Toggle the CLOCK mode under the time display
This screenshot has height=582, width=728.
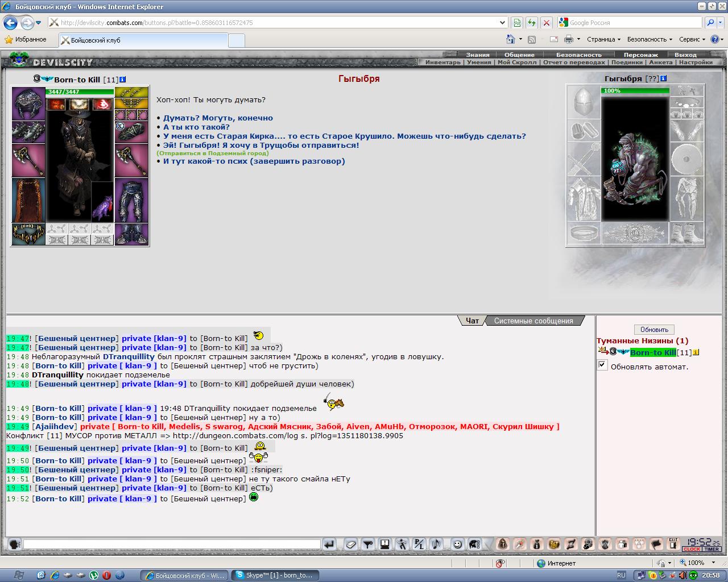click(x=692, y=549)
